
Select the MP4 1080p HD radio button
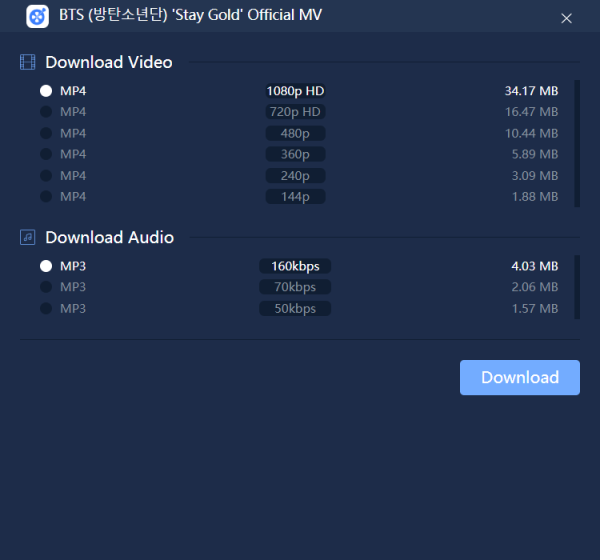click(x=46, y=91)
